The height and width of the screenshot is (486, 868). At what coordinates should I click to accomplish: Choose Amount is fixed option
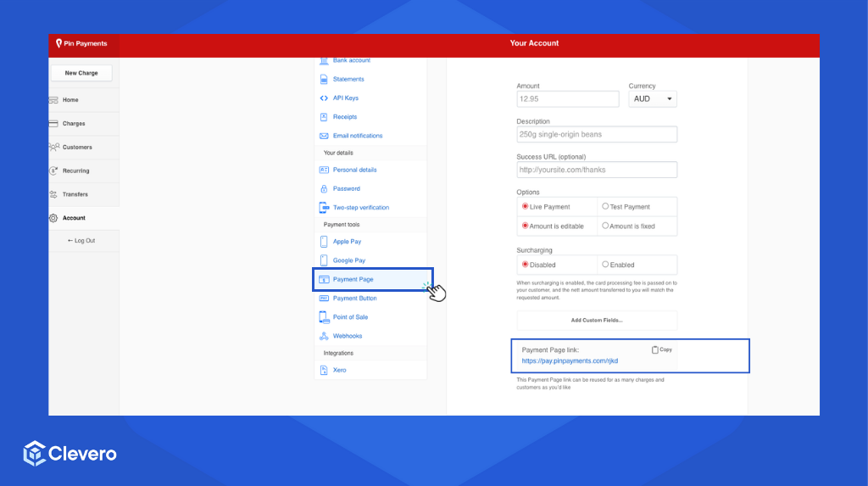coord(605,226)
